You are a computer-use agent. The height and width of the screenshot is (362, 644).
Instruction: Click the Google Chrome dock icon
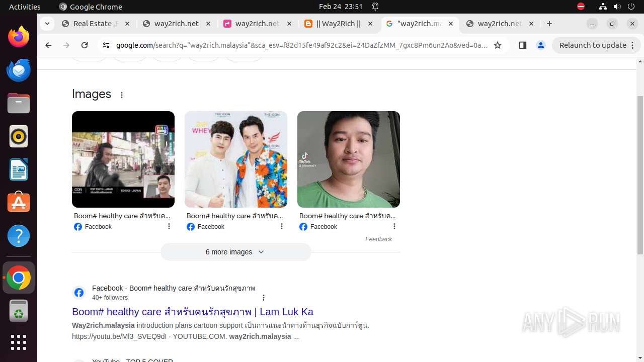point(19,278)
